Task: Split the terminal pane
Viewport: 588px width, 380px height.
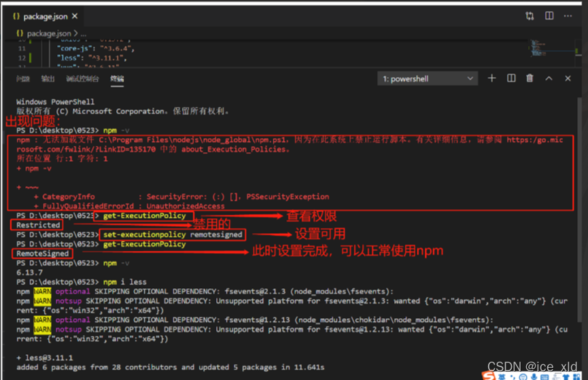Action: pyautogui.click(x=511, y=78)
